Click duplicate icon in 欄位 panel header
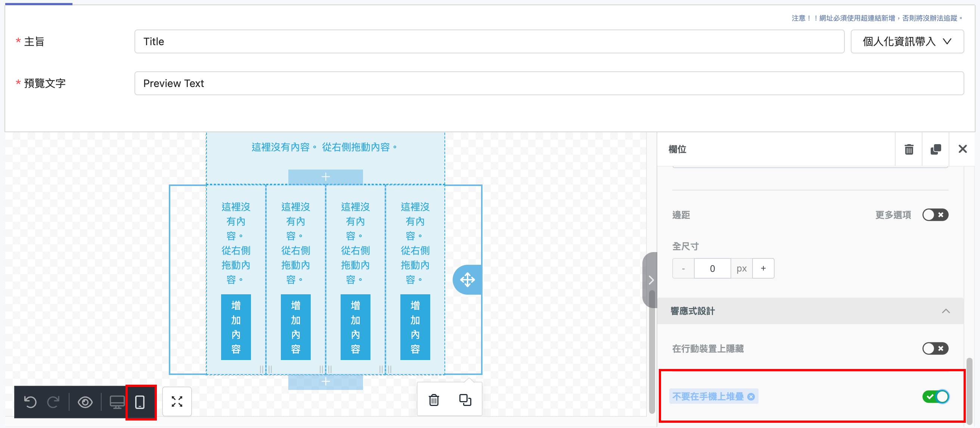This screenshot has height=428, width=980. coord(936,149)
